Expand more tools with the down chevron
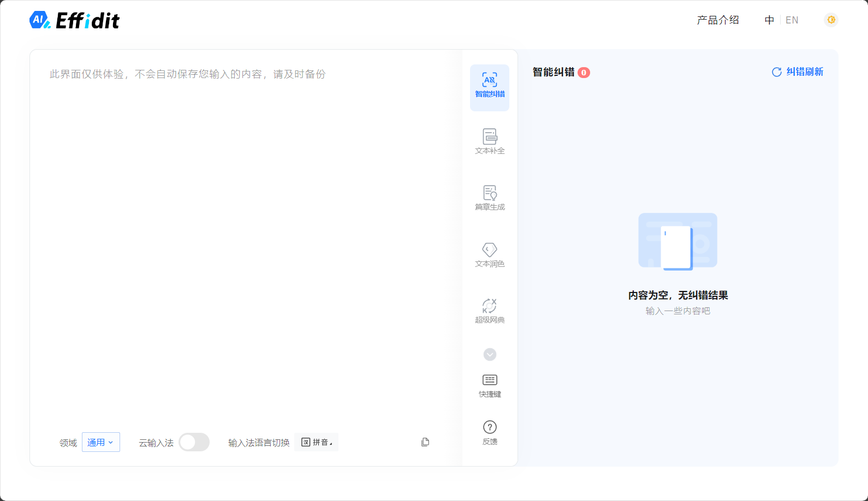Image resolution: width=868 pixels, height=501 pixels. (490, 355)
